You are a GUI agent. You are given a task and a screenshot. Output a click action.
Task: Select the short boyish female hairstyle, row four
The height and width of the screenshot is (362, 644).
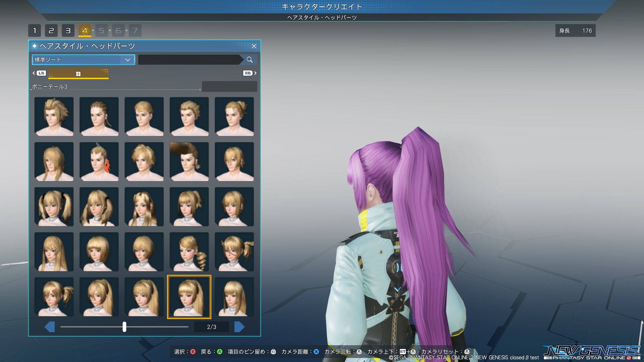(144, 252)
